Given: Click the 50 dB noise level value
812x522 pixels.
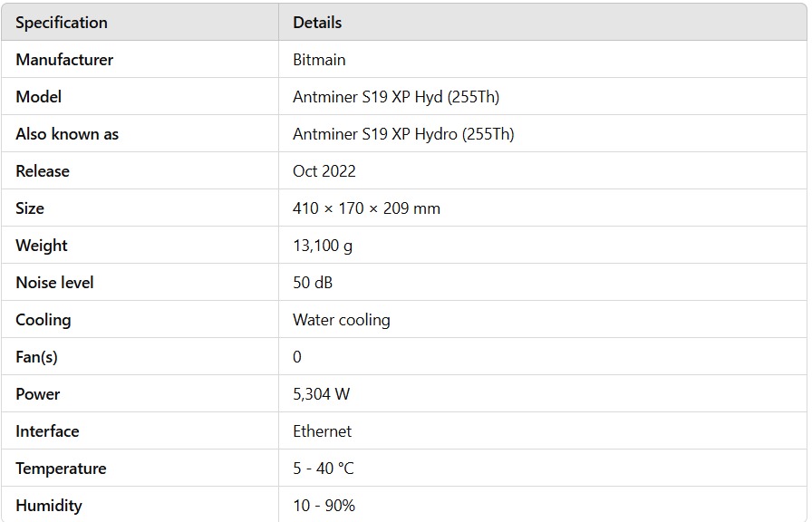Looking at the screenshot, I should [x=313, y=283].
